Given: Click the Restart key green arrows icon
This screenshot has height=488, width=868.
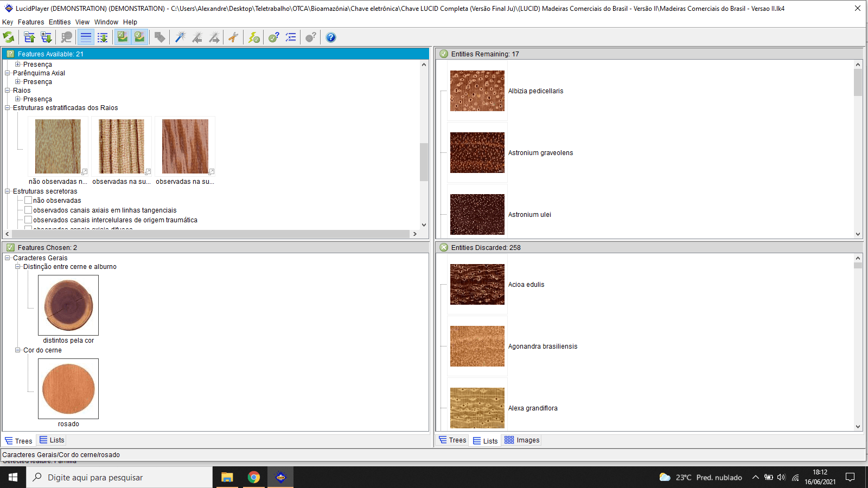Looking at the screenshot, I should 9,37.
